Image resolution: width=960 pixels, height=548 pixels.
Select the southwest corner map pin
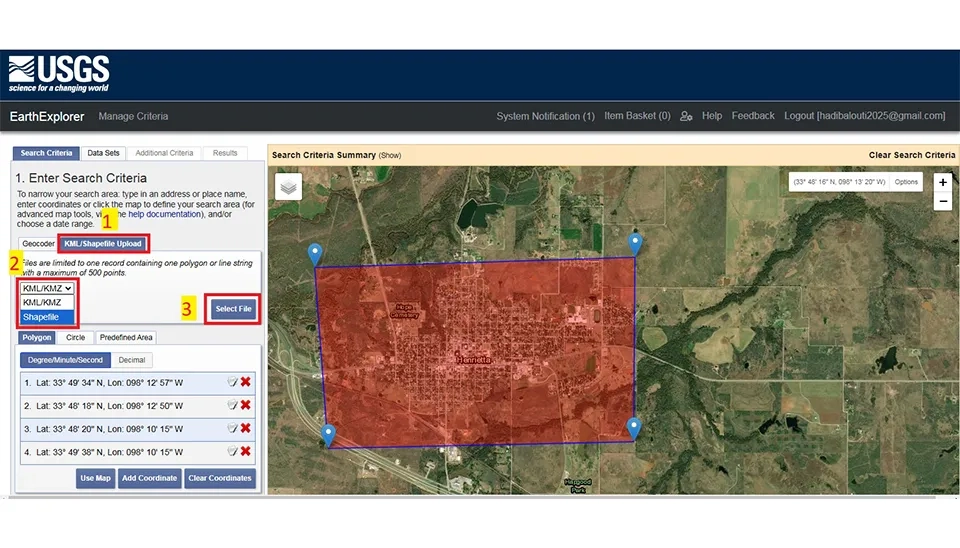tap(328, 435)
